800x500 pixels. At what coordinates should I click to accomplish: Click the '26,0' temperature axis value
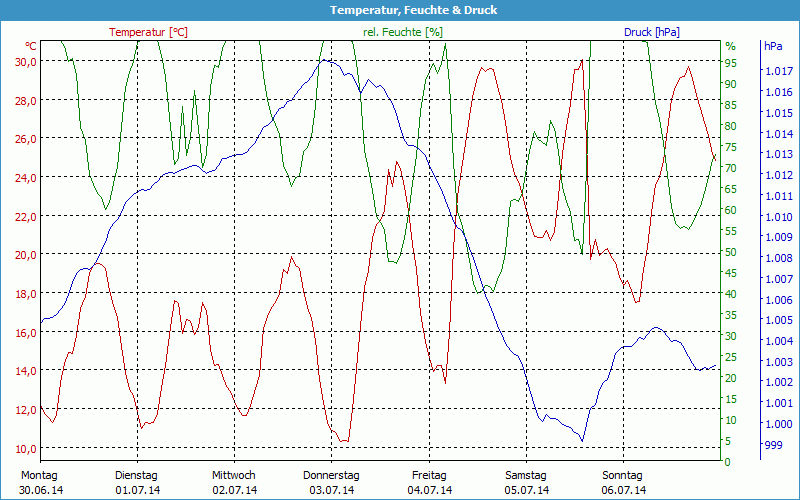tap(26, 139)
